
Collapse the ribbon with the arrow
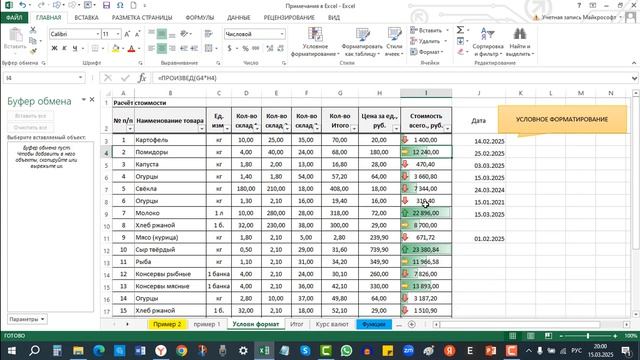coord(634,63)
